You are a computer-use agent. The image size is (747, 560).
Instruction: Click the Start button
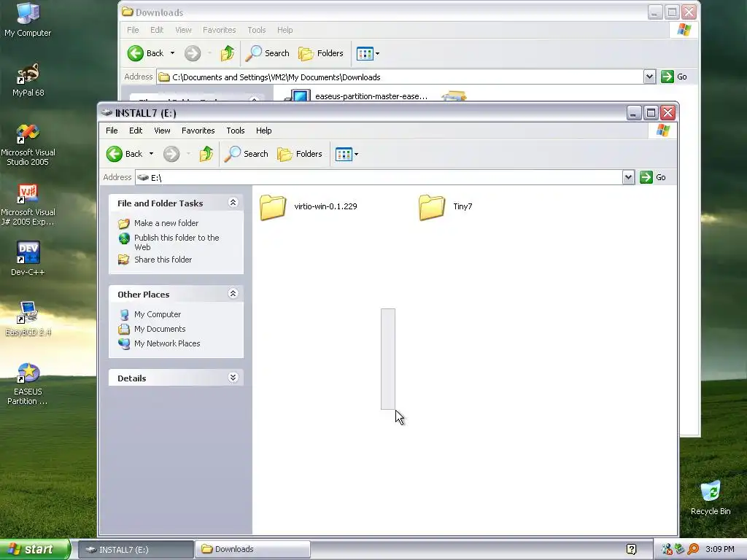[34, 549]
